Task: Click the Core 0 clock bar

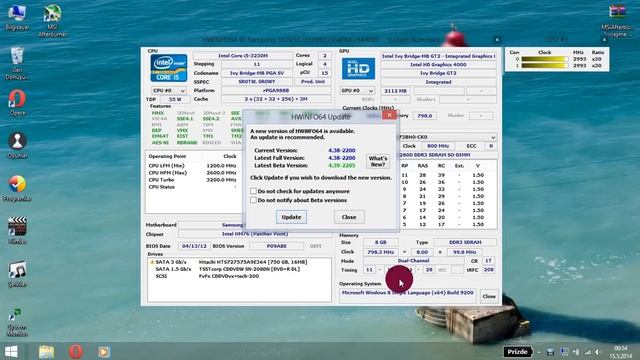Action: point(544,59)
